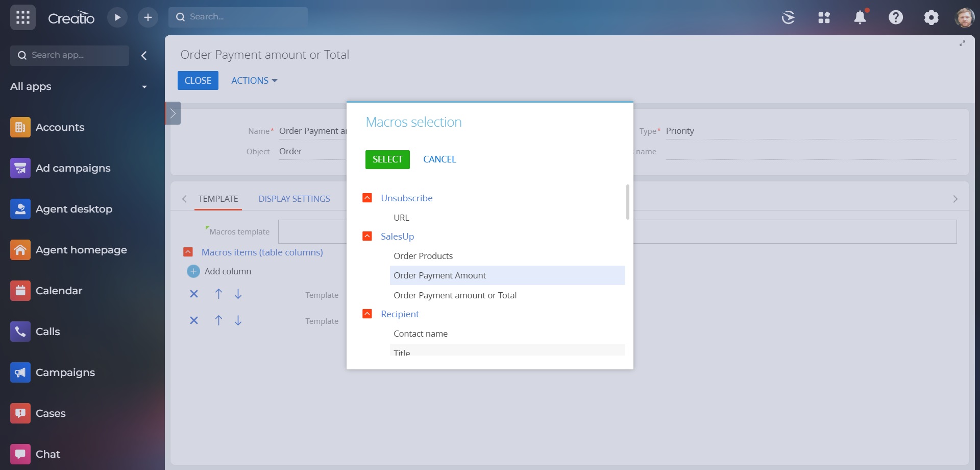
Task: Switch to the TEMPLATE tab
Action: 218,199
